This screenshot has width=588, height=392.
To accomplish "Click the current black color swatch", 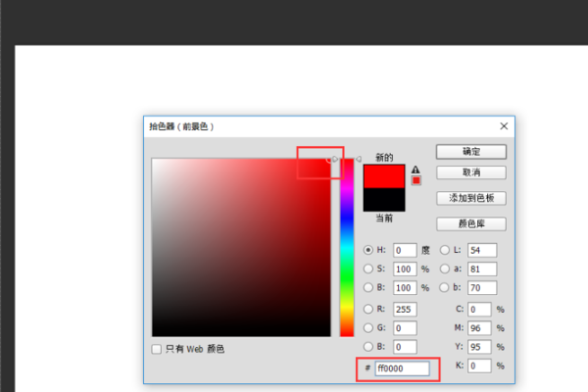I will click(383, 200).
